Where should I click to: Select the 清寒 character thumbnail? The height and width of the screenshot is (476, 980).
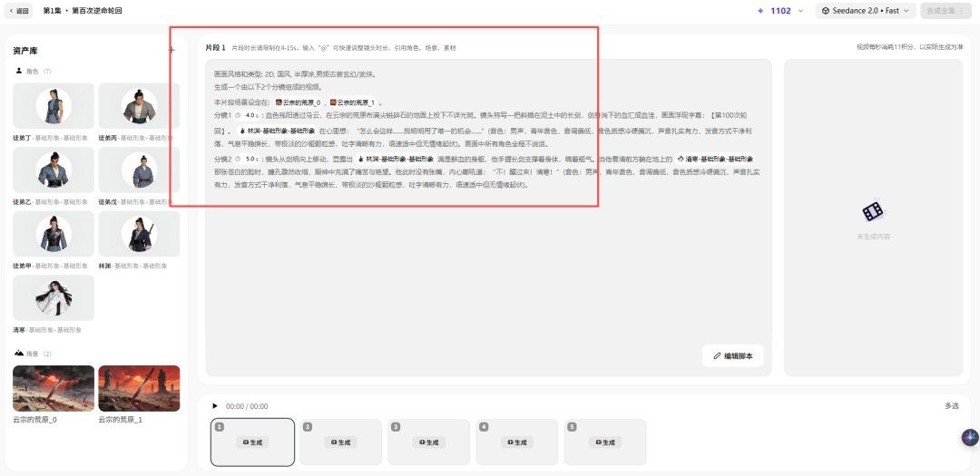click(54, 298)
